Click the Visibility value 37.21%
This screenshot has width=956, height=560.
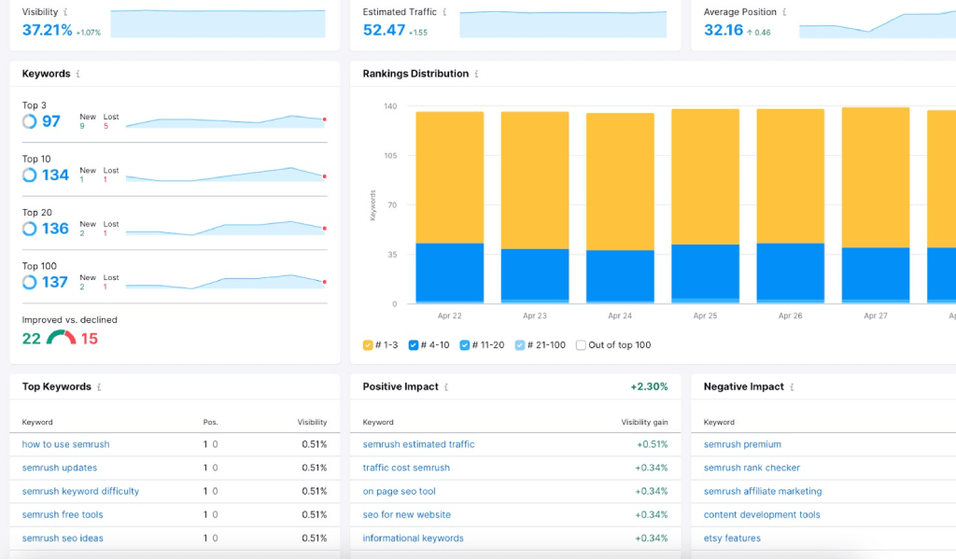[x=47, y=30]
